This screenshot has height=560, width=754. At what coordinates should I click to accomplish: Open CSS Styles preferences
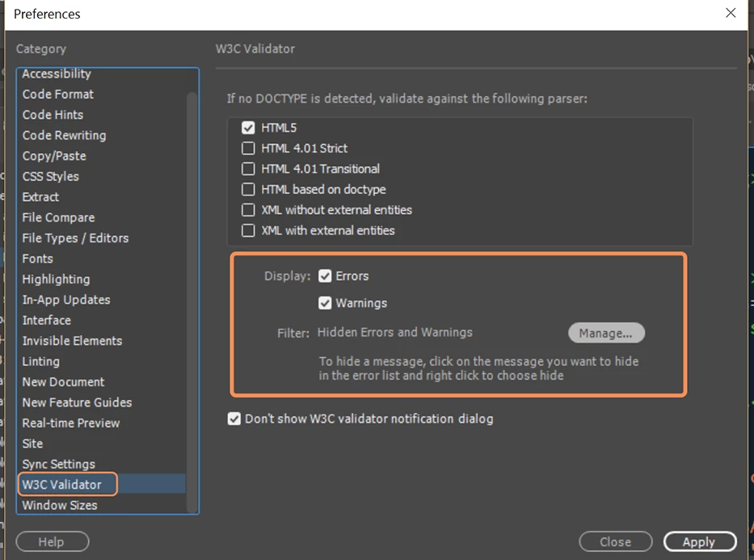(x=102, y=176)
